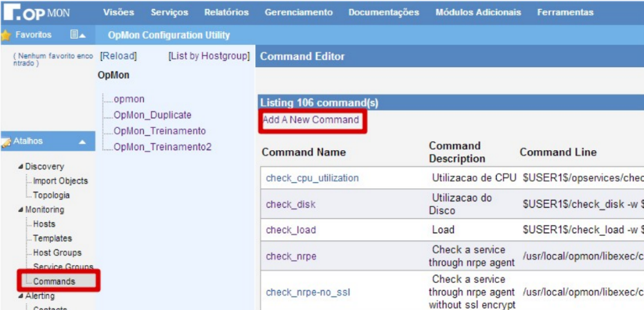Click List by Hostgroup link

tap(209, 56)
